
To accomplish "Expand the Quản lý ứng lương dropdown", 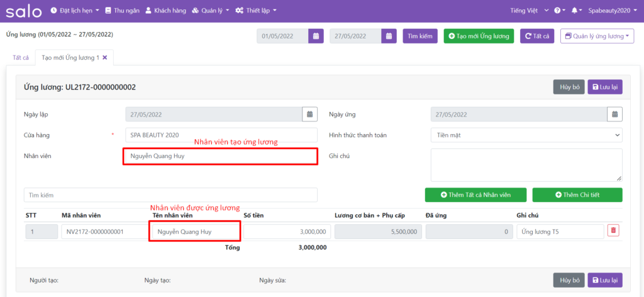I will click(597, 36).
